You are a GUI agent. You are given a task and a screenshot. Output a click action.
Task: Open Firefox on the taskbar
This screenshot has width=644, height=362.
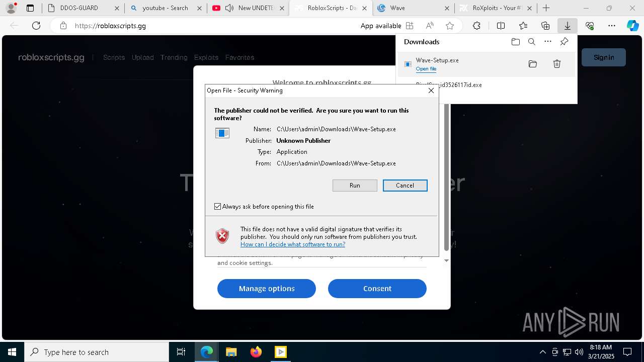[x=256, y=352]
